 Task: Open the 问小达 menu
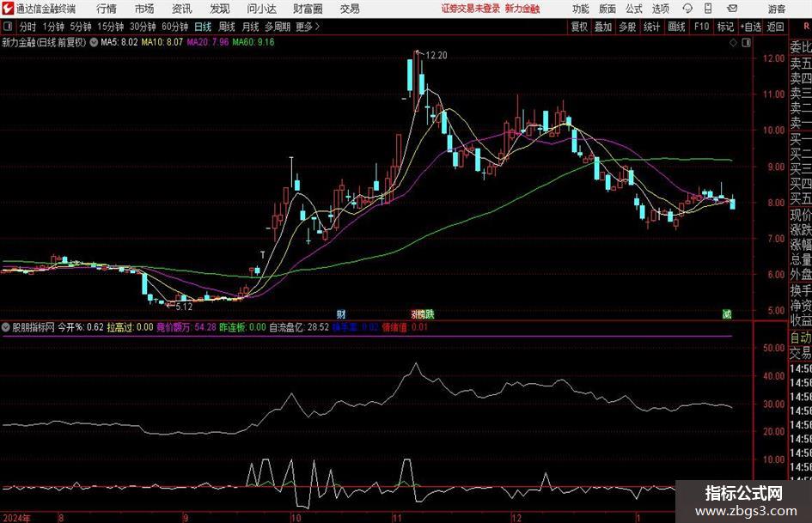point(261,9)
